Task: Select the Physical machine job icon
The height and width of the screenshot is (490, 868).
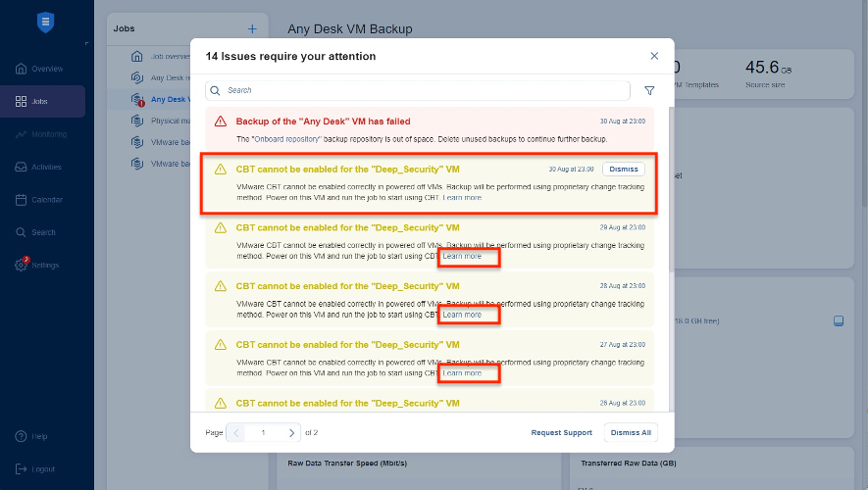Action: tap(136, 121)
